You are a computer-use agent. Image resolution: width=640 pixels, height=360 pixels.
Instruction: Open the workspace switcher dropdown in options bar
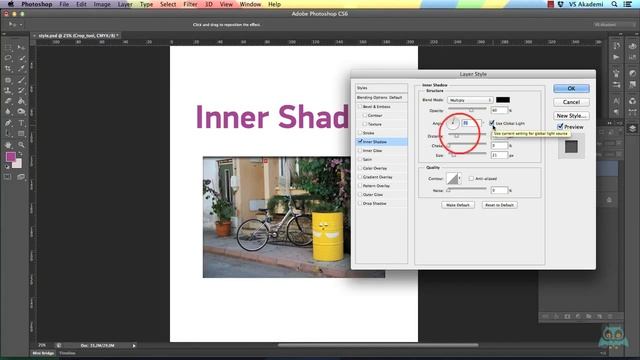tap(614, 25)
